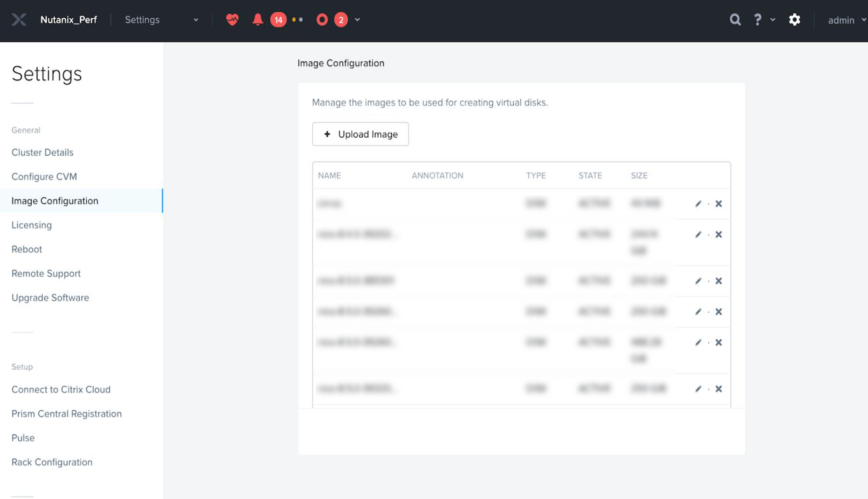Viewport: 868px width, 499px height.
Task: Click the badge showing 2 running tasks
Action: pyautogui.click(x=341, y=19)
